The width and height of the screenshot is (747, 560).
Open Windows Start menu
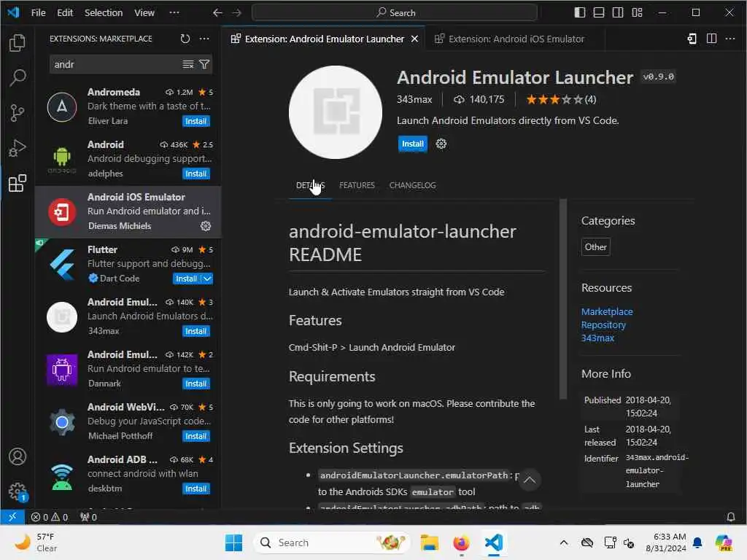[233, 542]
